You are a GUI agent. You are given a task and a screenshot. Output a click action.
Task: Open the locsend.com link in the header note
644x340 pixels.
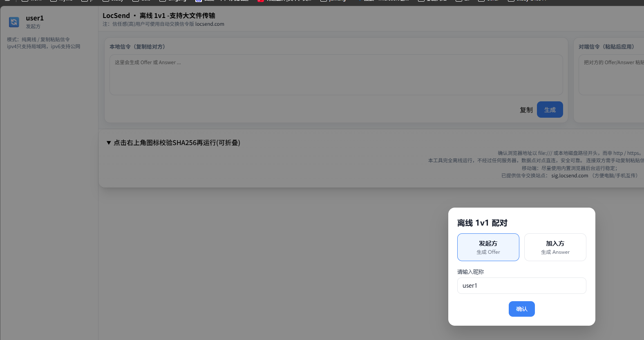[x=210, y=24]
